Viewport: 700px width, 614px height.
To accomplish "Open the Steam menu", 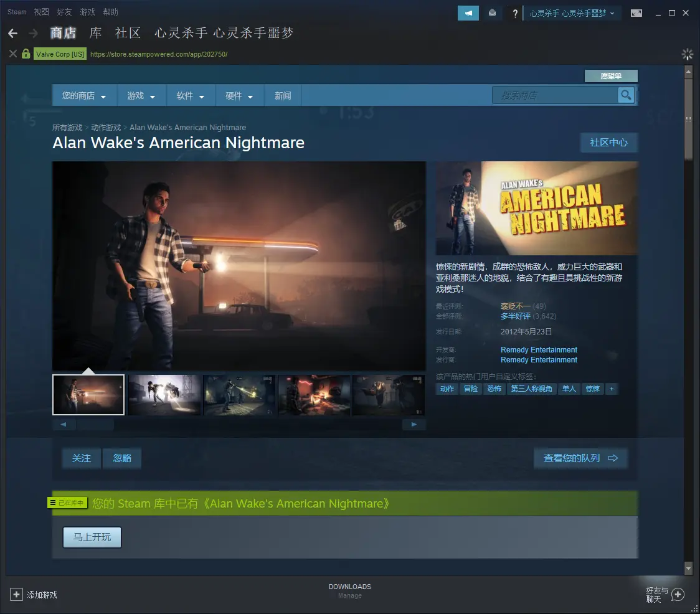I will 17,12.
